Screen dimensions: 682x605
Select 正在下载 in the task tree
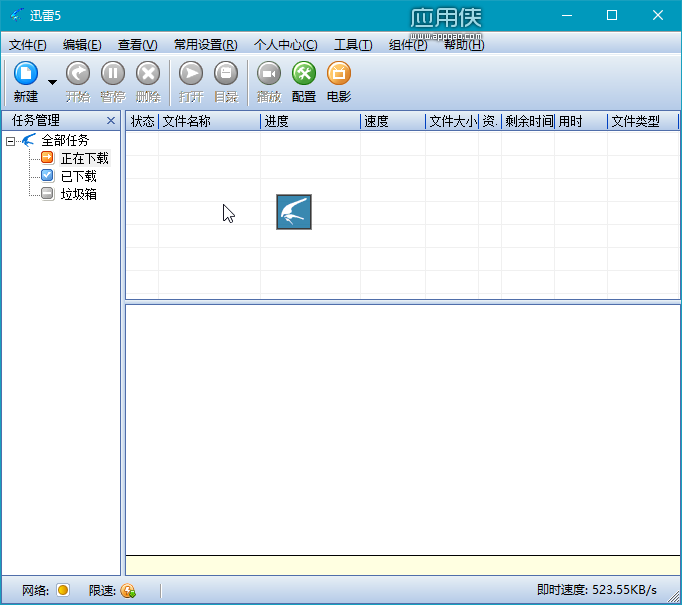(84, 158)
